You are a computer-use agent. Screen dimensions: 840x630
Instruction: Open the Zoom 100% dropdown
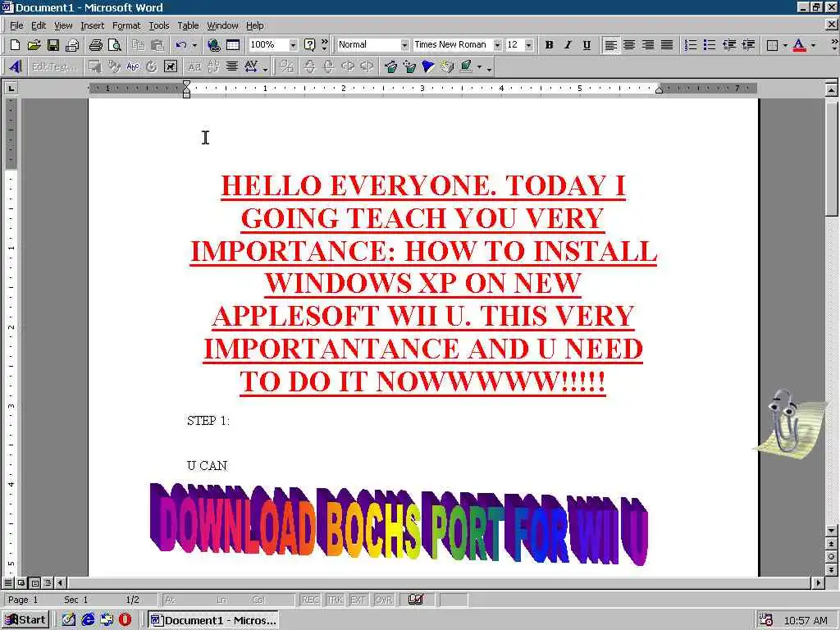pyautogui.click(x=293, y=45)
